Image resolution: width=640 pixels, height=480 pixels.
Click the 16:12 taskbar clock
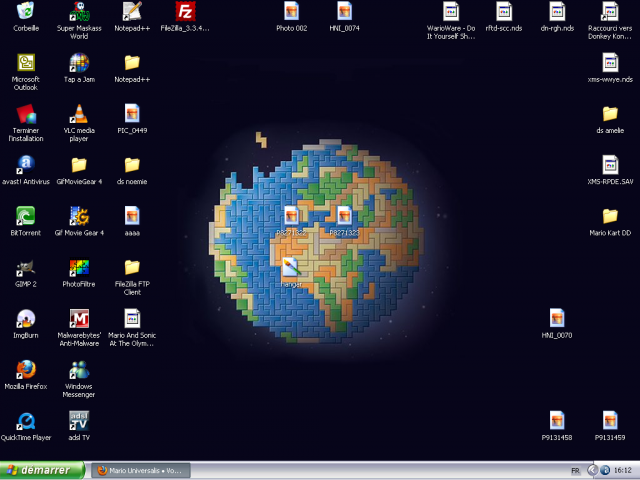pyautogui.click(x=623, y=471)
